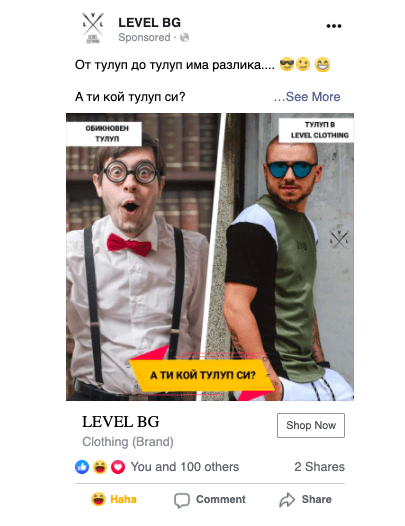Click the Haha reaction emoji in reactions summary
The width and height of the screenshot is (405, 526).
(x=100, y=467)
